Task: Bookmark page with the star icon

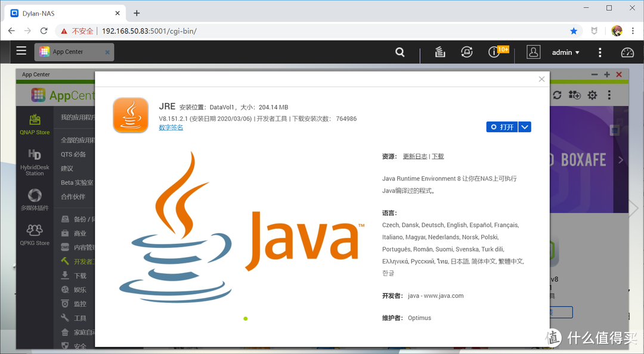Action: click(574, 31)
